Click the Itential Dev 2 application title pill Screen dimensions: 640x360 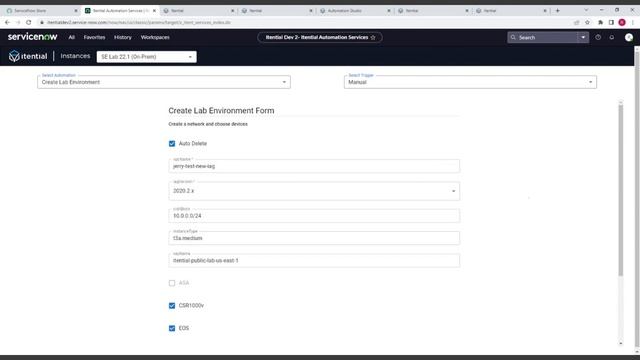pos(320,38)
